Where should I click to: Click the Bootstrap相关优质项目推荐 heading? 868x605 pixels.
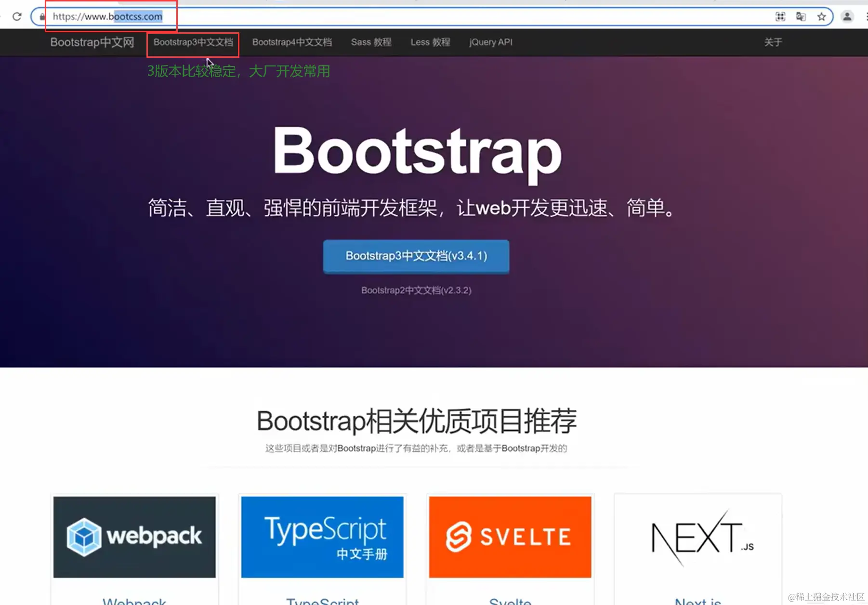tap(417, 421)
